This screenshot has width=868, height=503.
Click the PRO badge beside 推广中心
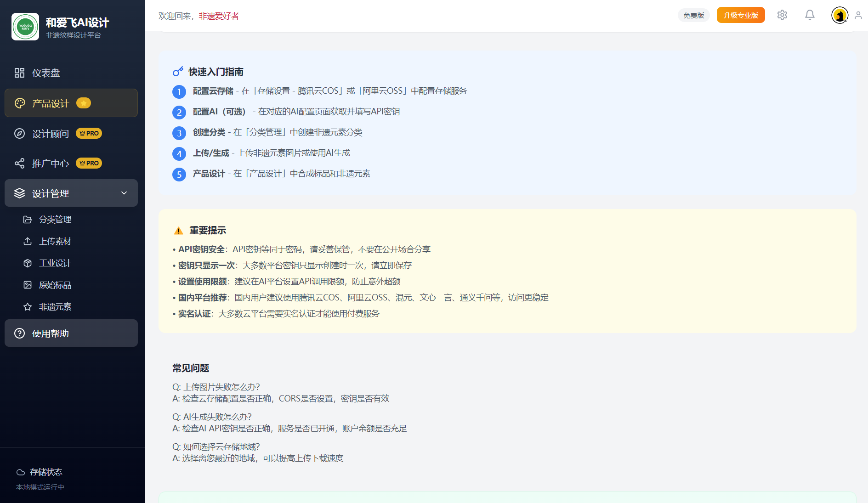click(89, 163)
